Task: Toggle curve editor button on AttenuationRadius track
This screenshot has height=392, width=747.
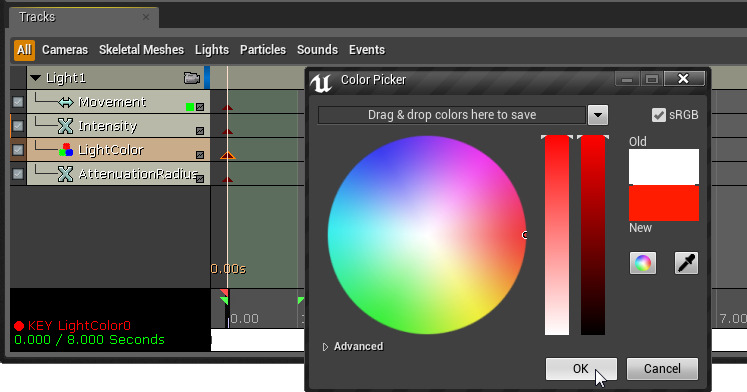Action: pyautogui.click(x=200, y=179)
